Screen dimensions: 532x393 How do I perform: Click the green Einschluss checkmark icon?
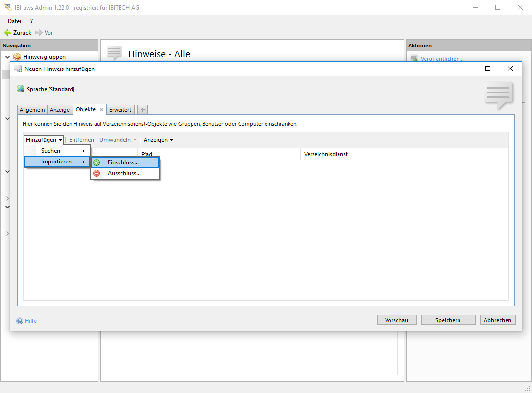click(97, 162)
